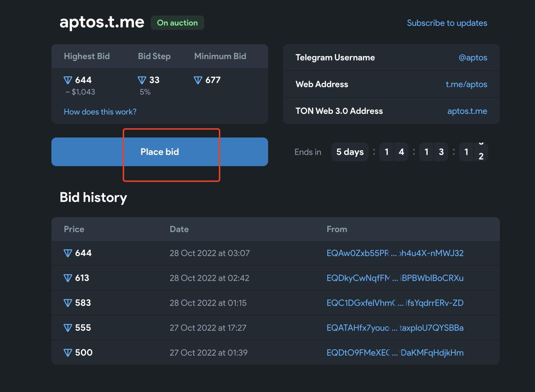Click the Place bid button
The height and width of the screenshot is (392, 535).
pyautogui.click(x=159, y=152)
